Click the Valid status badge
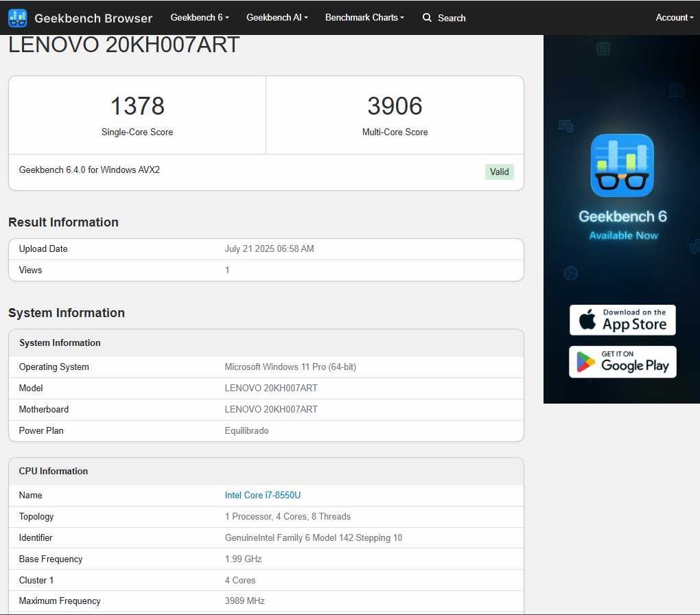 pos(499,172)
